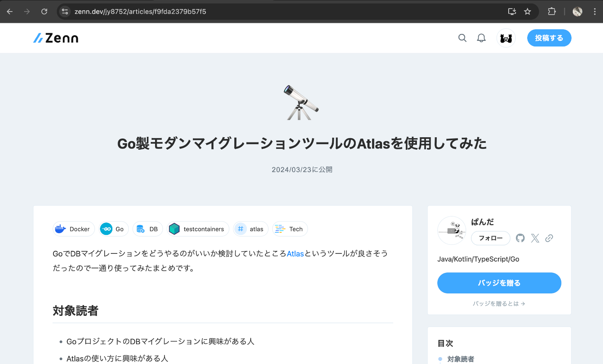603x364 pixels.
Task: Open the user avatar menu with cats image
Action: point(506,38)
